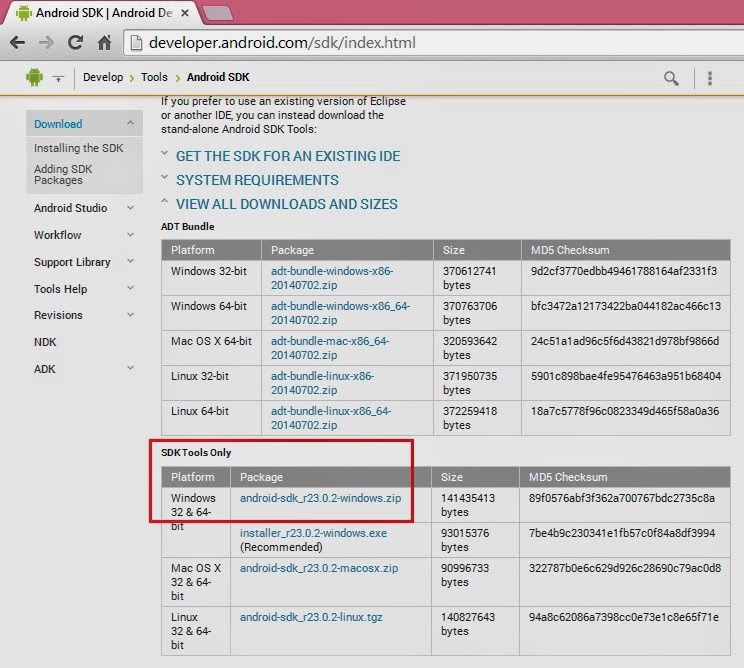Viewport: 744px width, 668px height.
Task: Download android-sdk_r23.0.2-macosx.zip
Action: 319,568
